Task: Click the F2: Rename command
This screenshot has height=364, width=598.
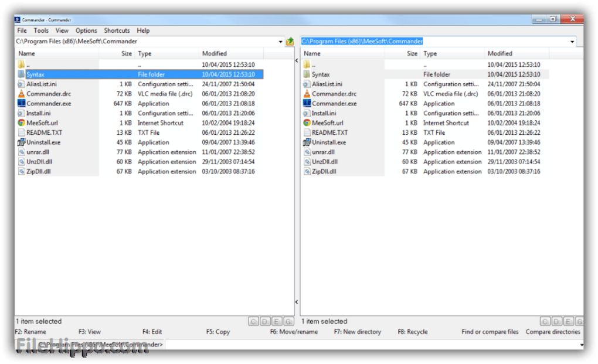Action: [30, 332]
